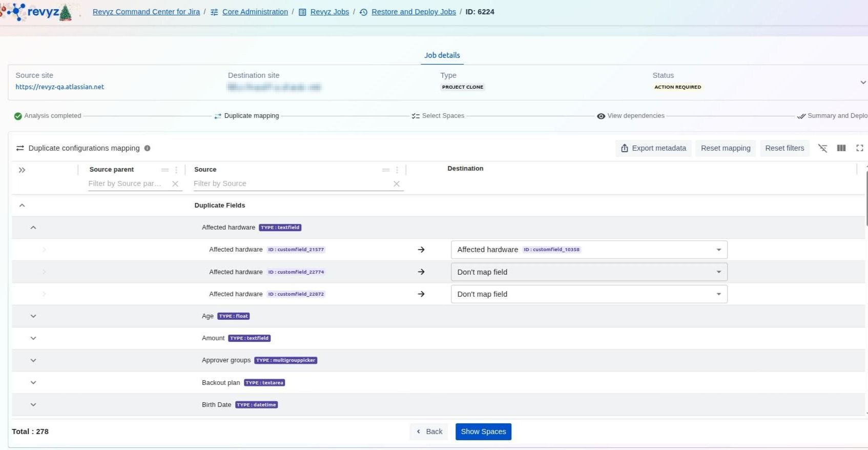Viewport: 868px width, 450px height.
Task: Open Source parent column actions menu
Action: pyautogui.click(x=176, y=170)
